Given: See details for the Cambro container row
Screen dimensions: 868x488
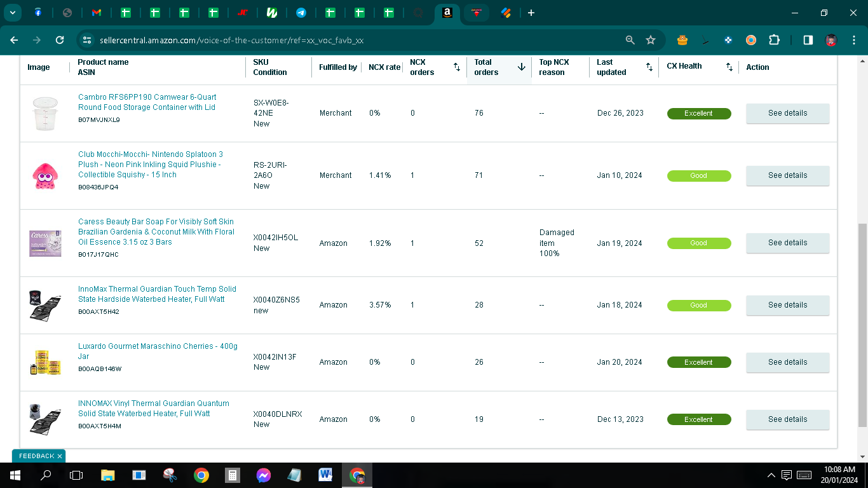Looking at the screenshot, I should click(787, 113).
